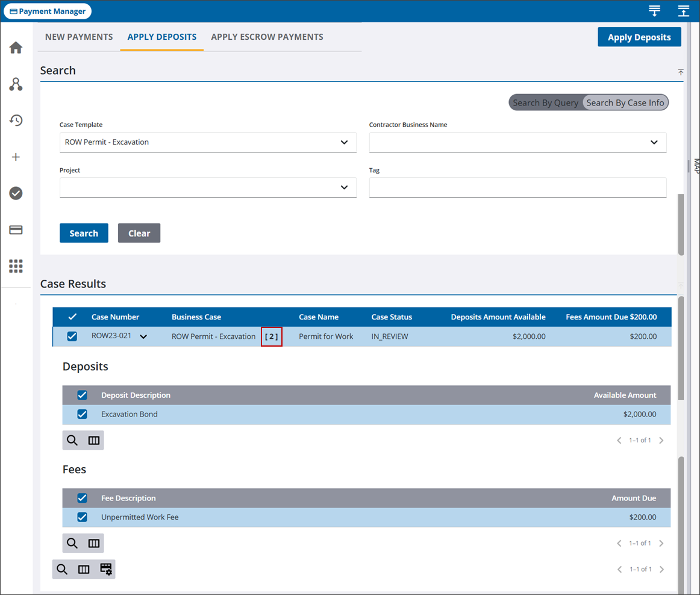Viewport: 700px width, 595px height.
Task: Click the Home icon in left sidebar
Action: (x=16, y=48)
